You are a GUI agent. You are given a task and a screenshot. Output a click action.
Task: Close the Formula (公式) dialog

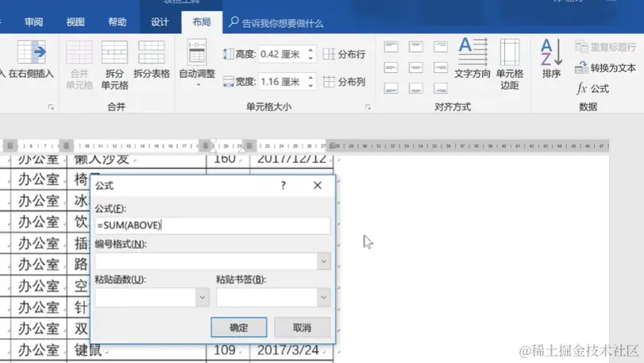click(x=318, y=186)
